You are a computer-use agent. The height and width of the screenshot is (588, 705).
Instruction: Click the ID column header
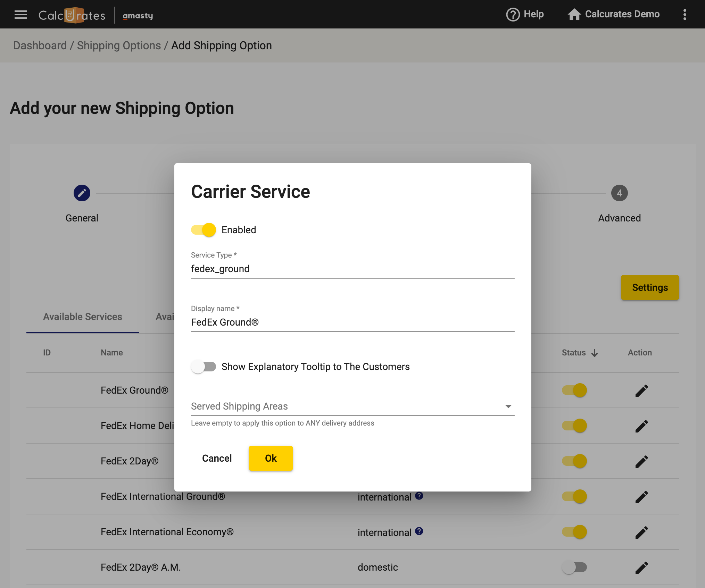47,353
